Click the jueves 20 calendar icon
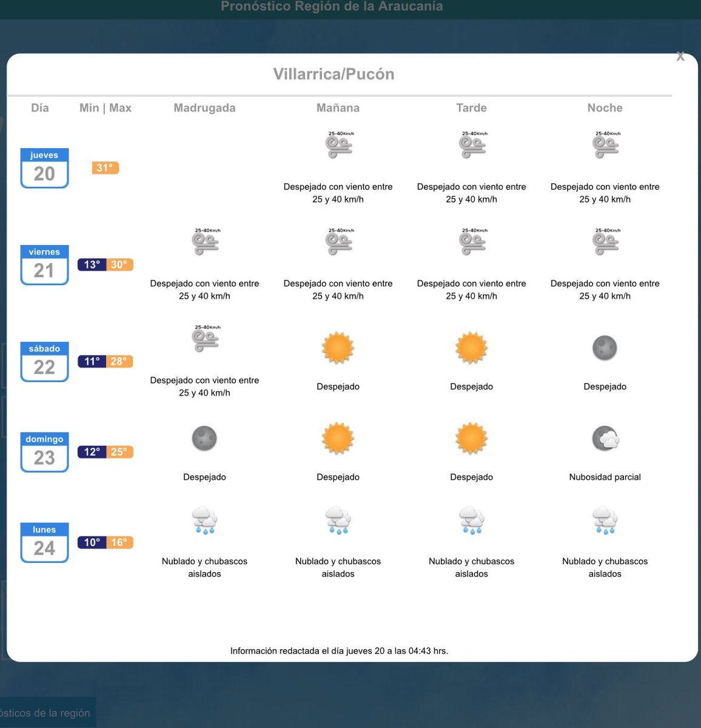Screen dimensions: 701x728 coord(44,168)
